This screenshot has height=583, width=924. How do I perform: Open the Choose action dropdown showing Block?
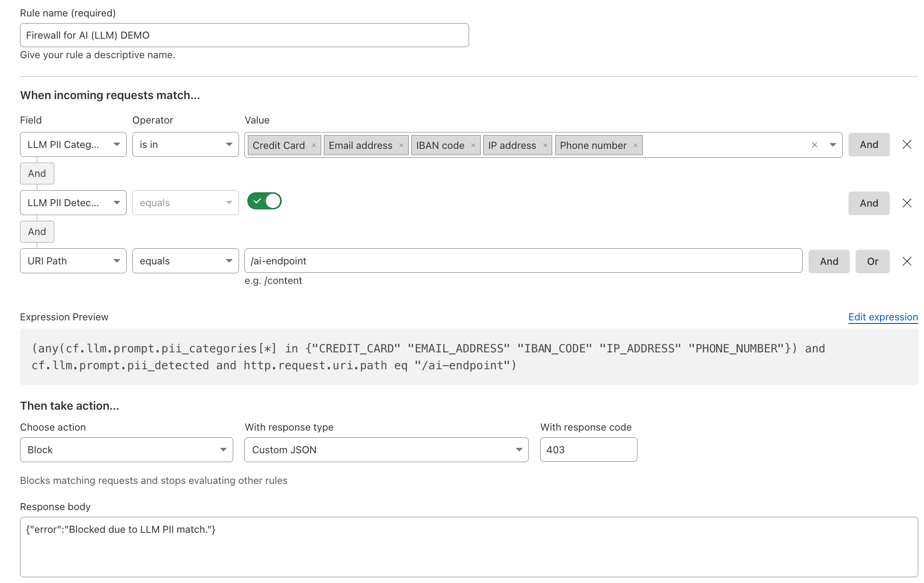coord(126,450)
